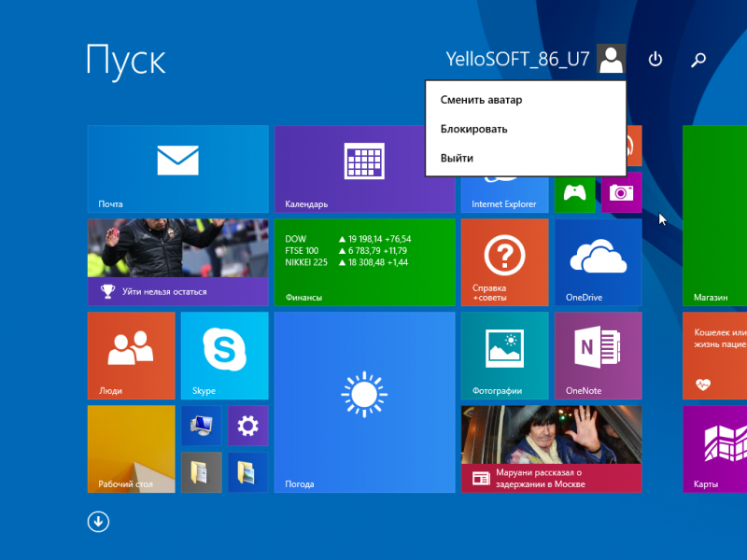The image size is (747, 560).
Task: Open the People (Люди) tile
Action: [x=131, y=356]
